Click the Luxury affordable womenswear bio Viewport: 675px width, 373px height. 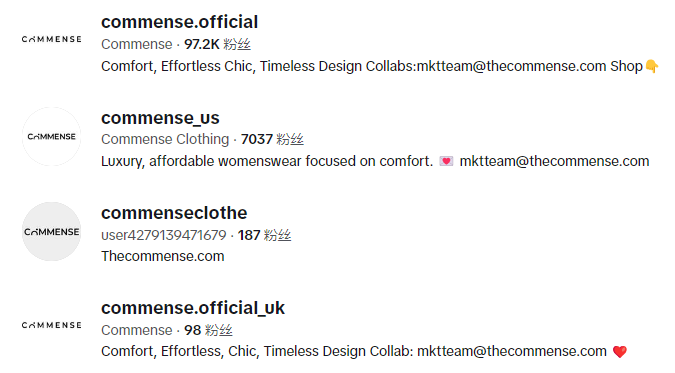pyautogui.click(x=375, y=161)
